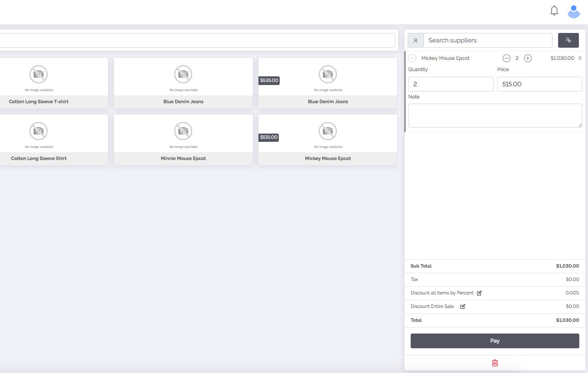This screenshot has width=588, height=373.
Task: Remove Mickey Mouse Epcot from the cart
Action: point(580,58)
